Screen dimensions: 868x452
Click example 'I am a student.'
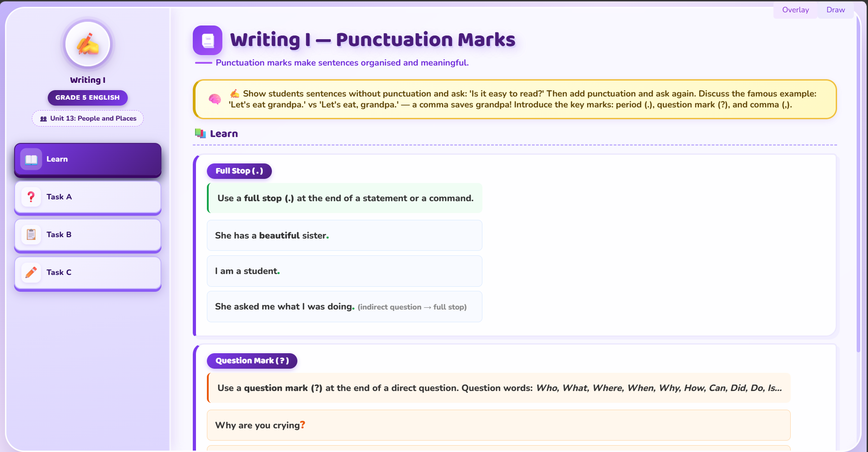pyautogui.click(x=345, y=271)
